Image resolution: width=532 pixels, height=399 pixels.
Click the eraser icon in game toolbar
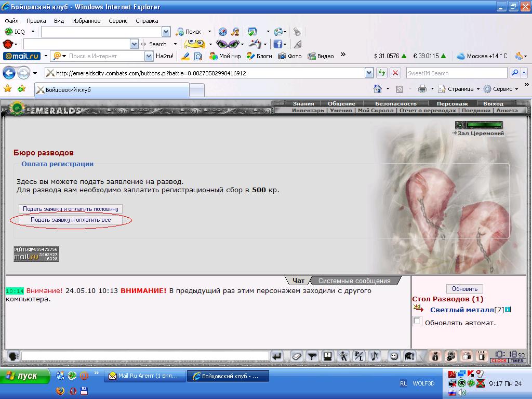pos(296,356)
